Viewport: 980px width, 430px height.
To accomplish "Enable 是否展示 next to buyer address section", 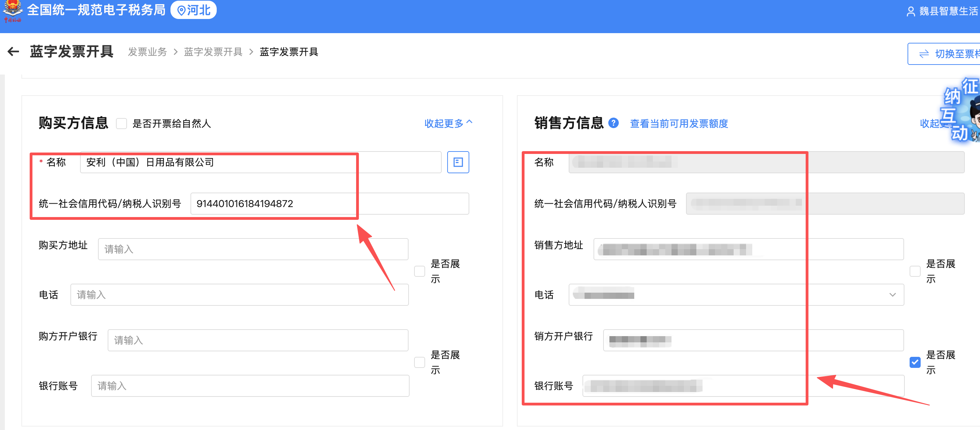I will click(x=419, y=271).
